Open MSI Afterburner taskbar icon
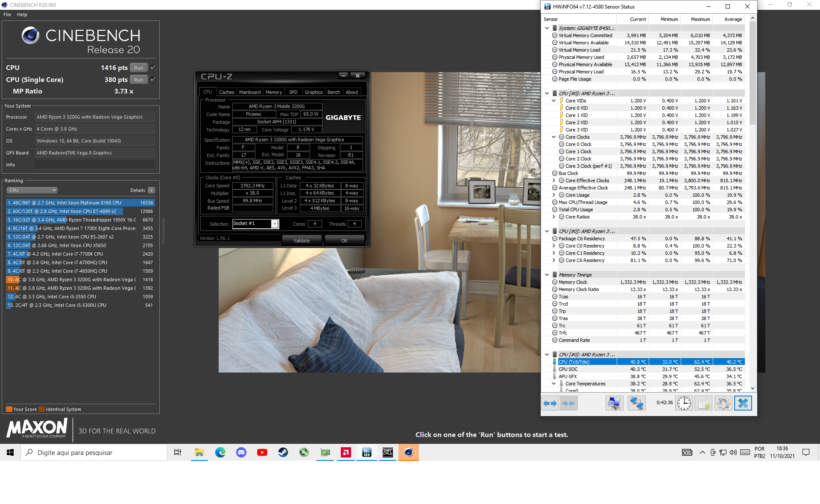Screen dimensions: 820x504 (304, 452)
